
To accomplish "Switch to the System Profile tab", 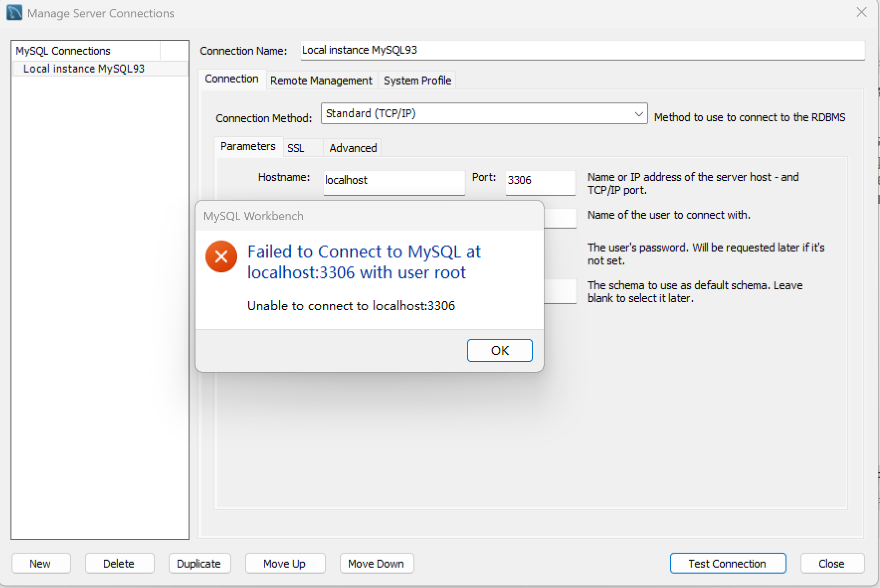I will 417,80.
